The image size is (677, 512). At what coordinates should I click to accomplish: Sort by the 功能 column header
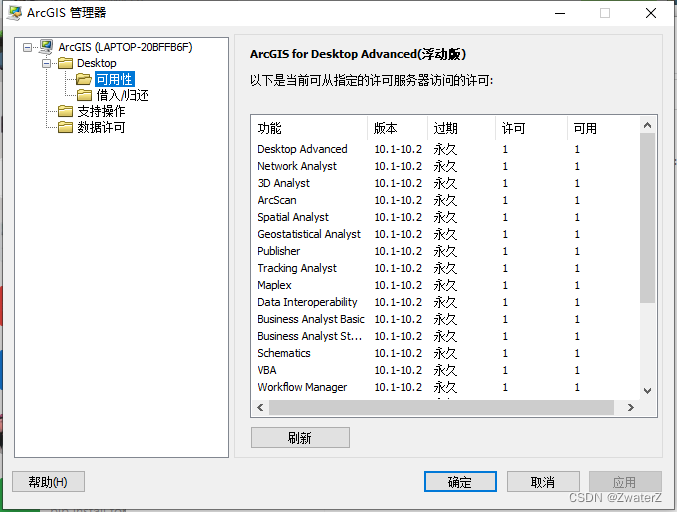tap(309, 128)
